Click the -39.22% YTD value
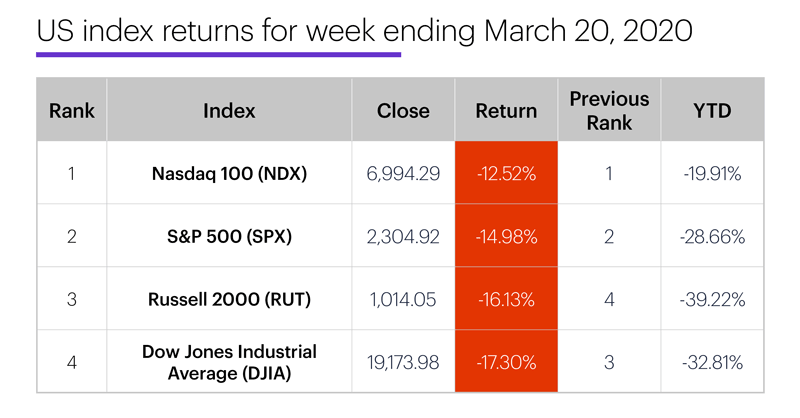The height and width of the screenshot is (418, 800). click(711, 299)
